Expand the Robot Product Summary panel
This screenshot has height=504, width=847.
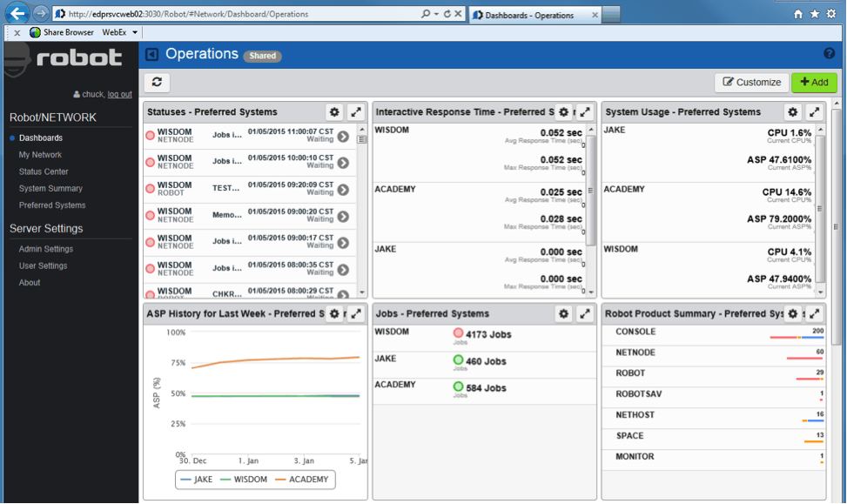click(814, 313)
